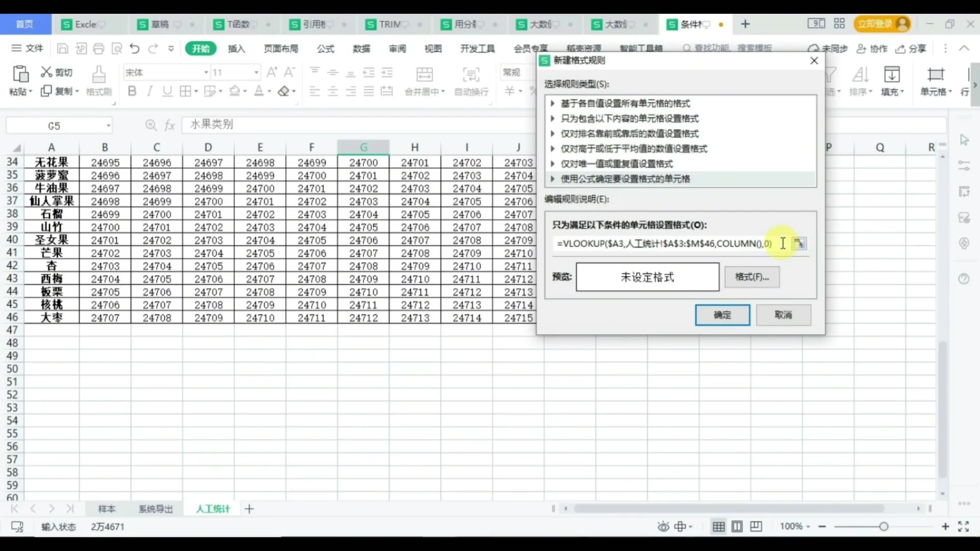
Task: Click the Paste clipboard icon
Action: [x=20, y=74]
